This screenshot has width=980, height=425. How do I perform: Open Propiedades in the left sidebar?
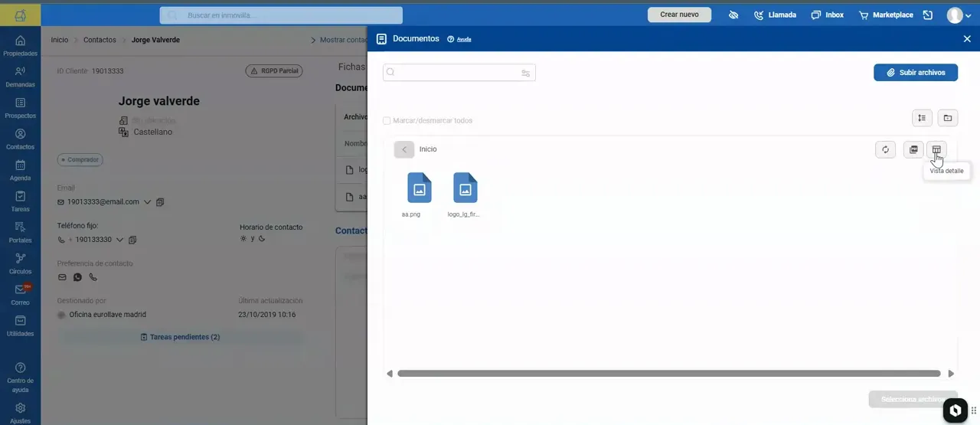click(x=20, y=46)
